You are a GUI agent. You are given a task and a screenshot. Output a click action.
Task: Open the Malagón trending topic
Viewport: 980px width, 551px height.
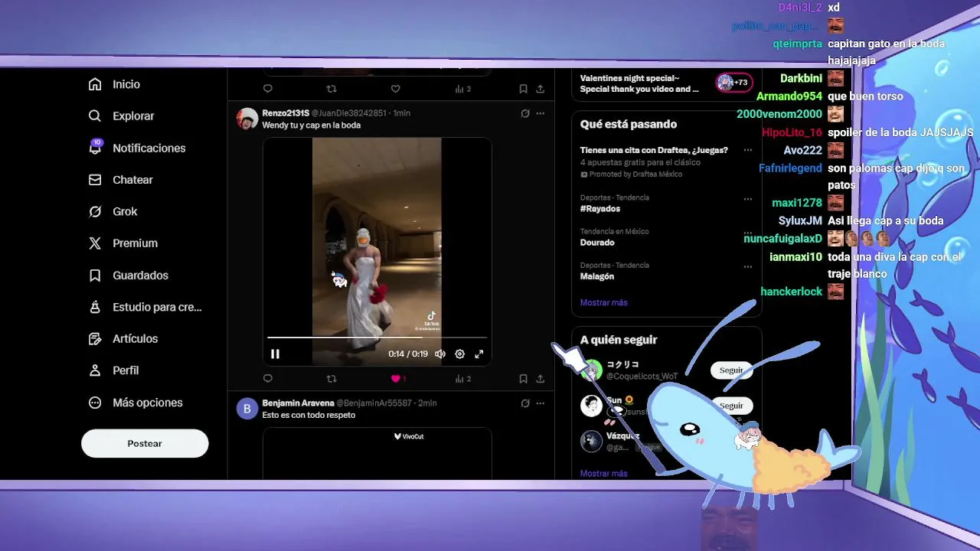point(597,276)
